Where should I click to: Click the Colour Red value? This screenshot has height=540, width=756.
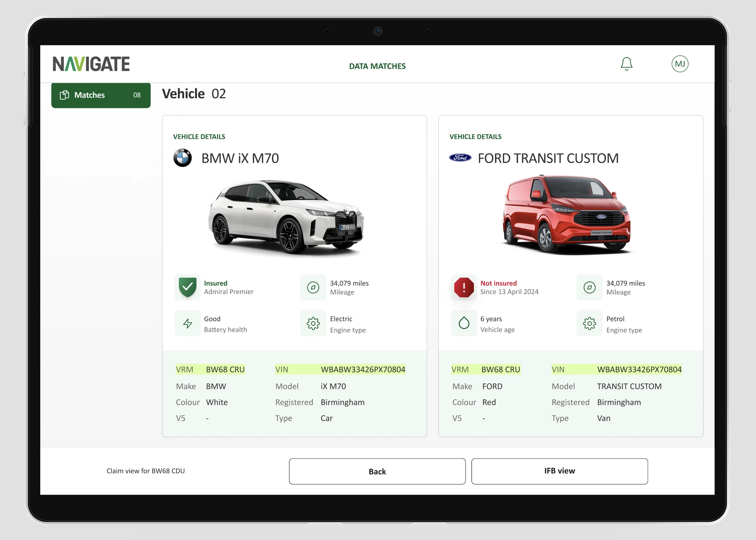[x=489, y=402]
